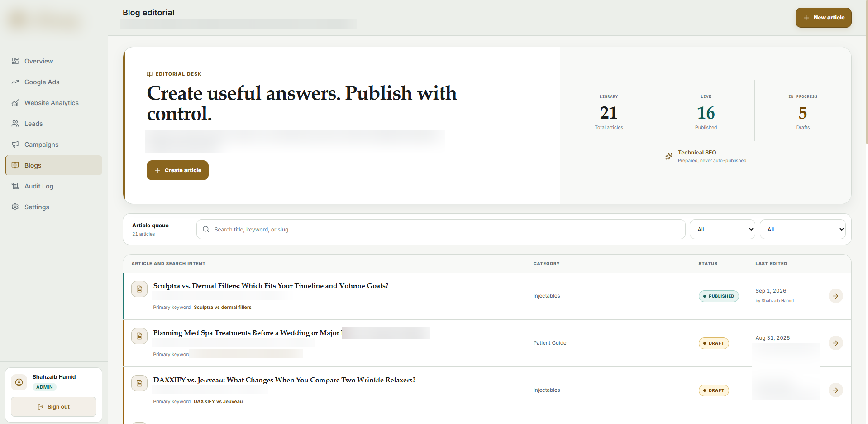Click the New article button
Viewport: 868px width, 424px height.
pos(823,18)
